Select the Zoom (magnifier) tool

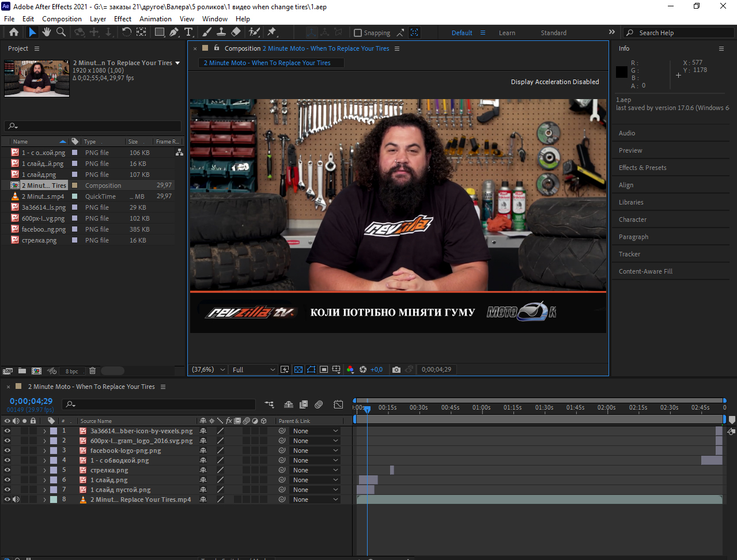(61, 32)
